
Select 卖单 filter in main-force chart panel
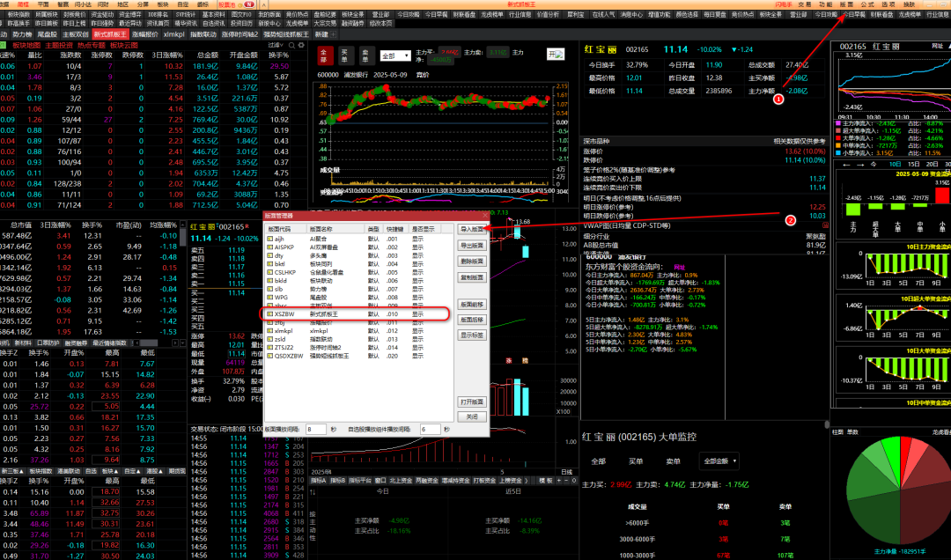coord(365,55)
